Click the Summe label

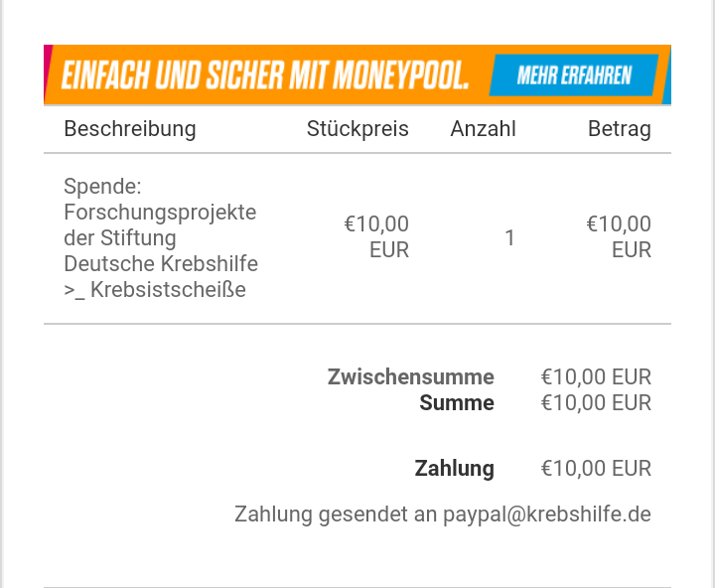coord(457,403)
